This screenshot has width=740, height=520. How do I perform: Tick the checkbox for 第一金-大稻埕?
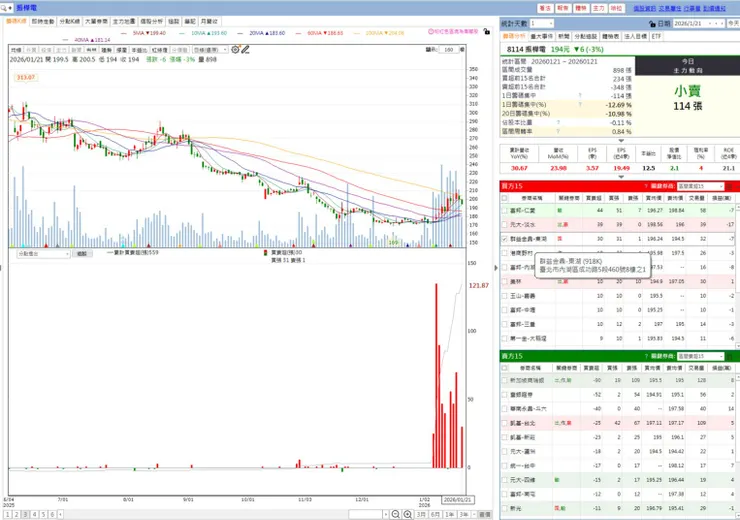pyautogui.click(x=505, y=338)
